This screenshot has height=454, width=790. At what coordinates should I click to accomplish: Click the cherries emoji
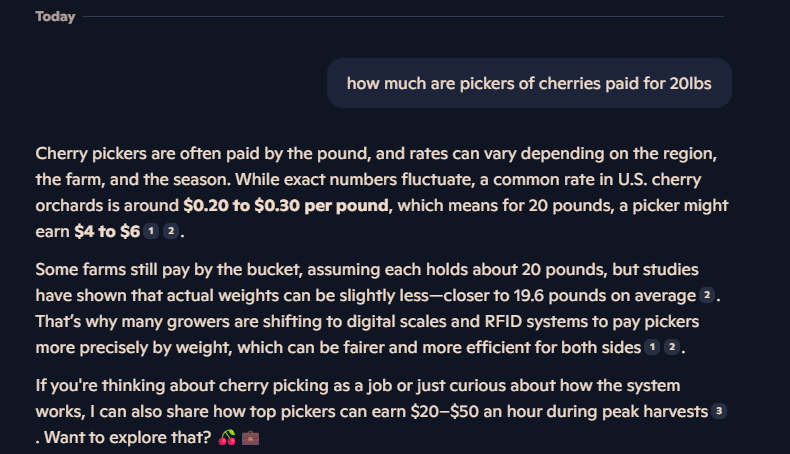(x=227, y=438)
